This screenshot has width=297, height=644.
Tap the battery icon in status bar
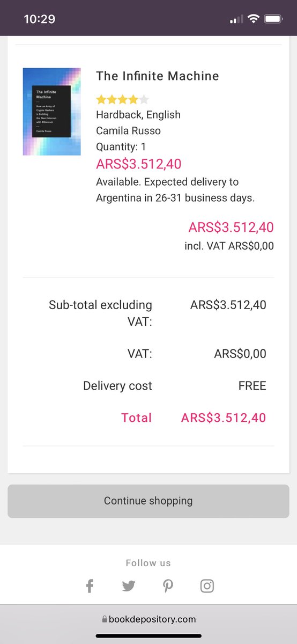click(x=273, y=19)
